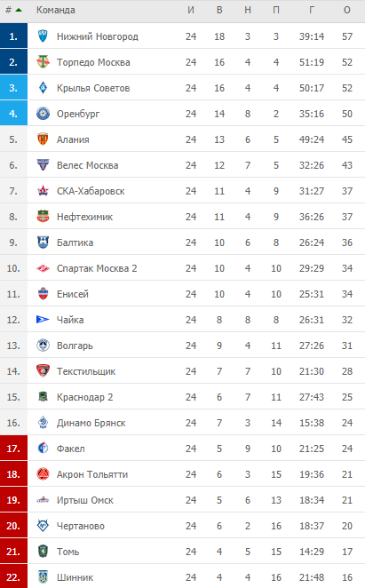
Task: Click the Алания team logo
Action: [44, 139]
